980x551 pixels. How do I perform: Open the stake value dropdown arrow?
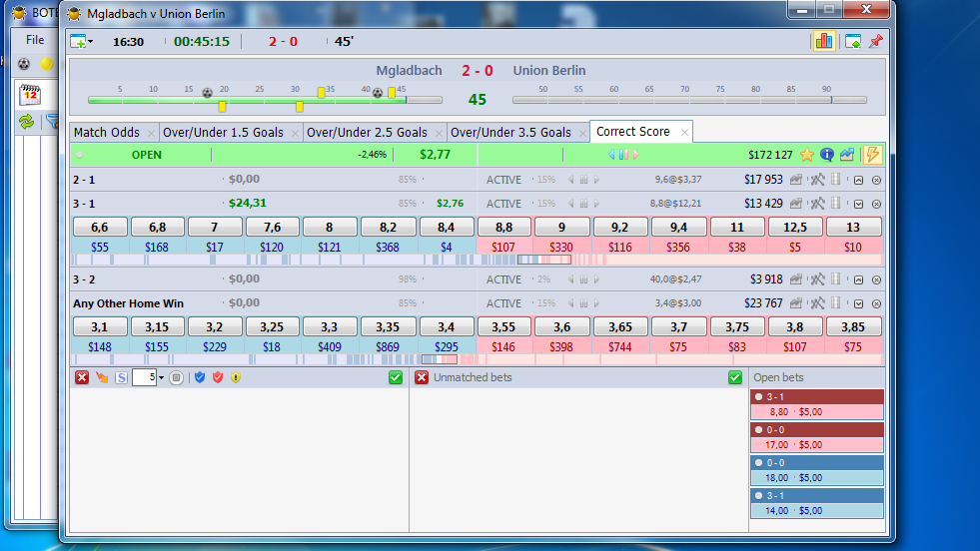161,378
